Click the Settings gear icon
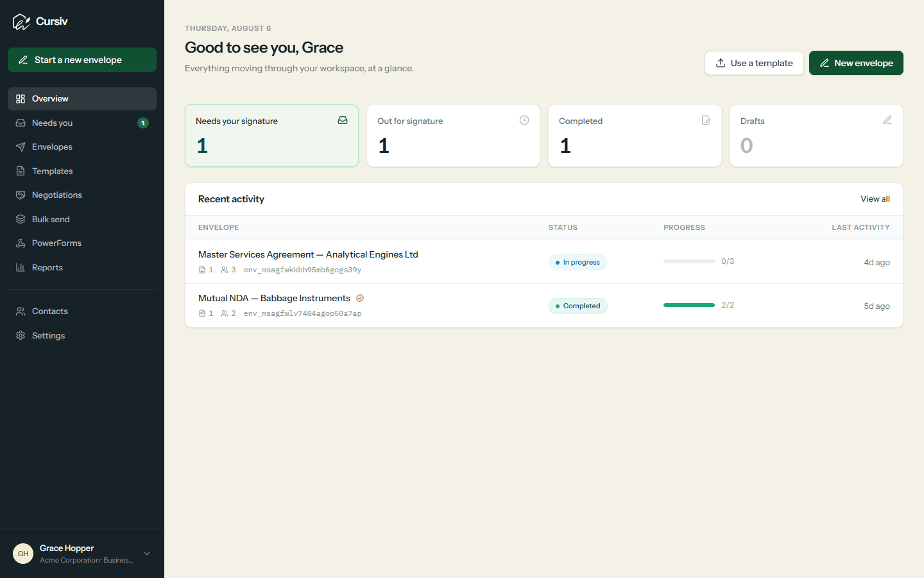The image size is (924, 578). [x=21, y=335]
